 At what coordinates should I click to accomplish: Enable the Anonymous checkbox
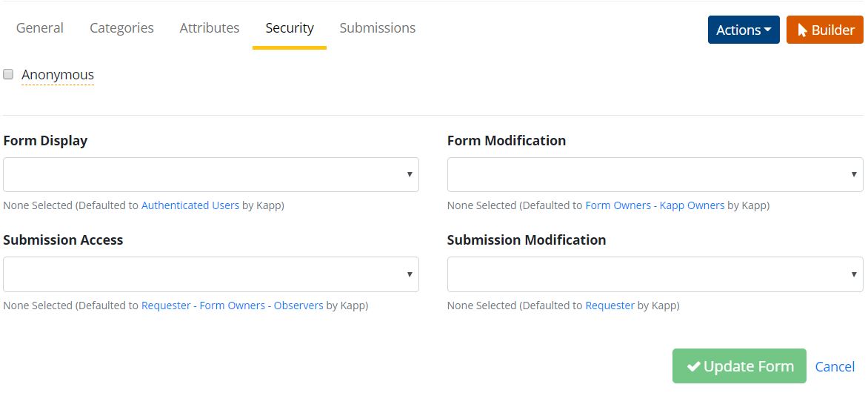click(x=9, y=74)
